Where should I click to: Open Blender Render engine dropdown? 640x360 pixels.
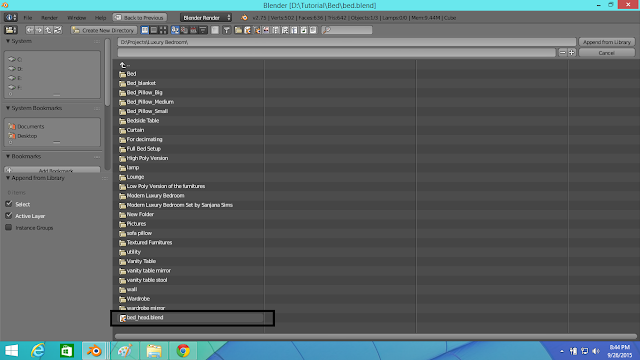(x=206, y=18)
